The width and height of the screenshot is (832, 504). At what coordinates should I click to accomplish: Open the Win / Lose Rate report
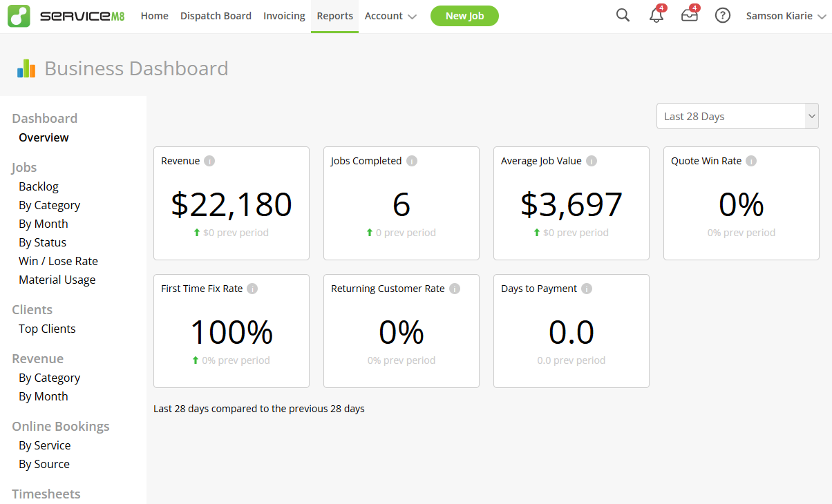click(x=58, y=261)
